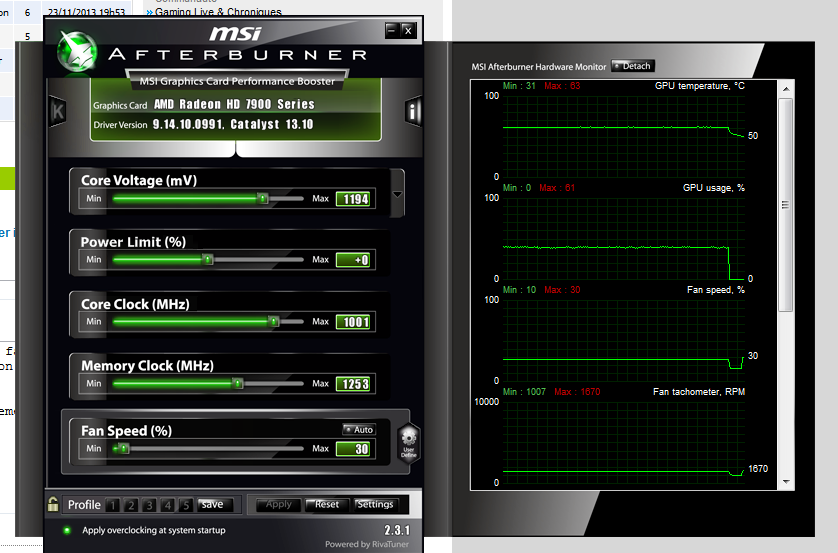Screen dimensions: 838x553
Task: Reset settings to defaults
Action: pos(327,504)
